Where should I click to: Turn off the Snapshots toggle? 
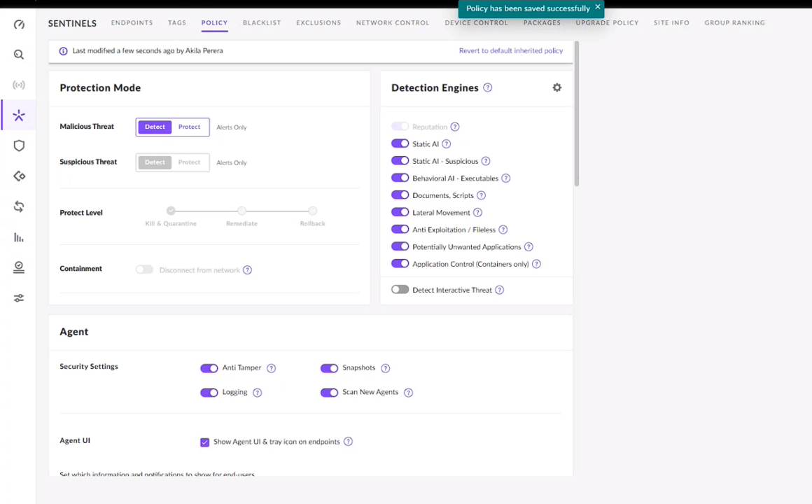[x=329, y=367]
